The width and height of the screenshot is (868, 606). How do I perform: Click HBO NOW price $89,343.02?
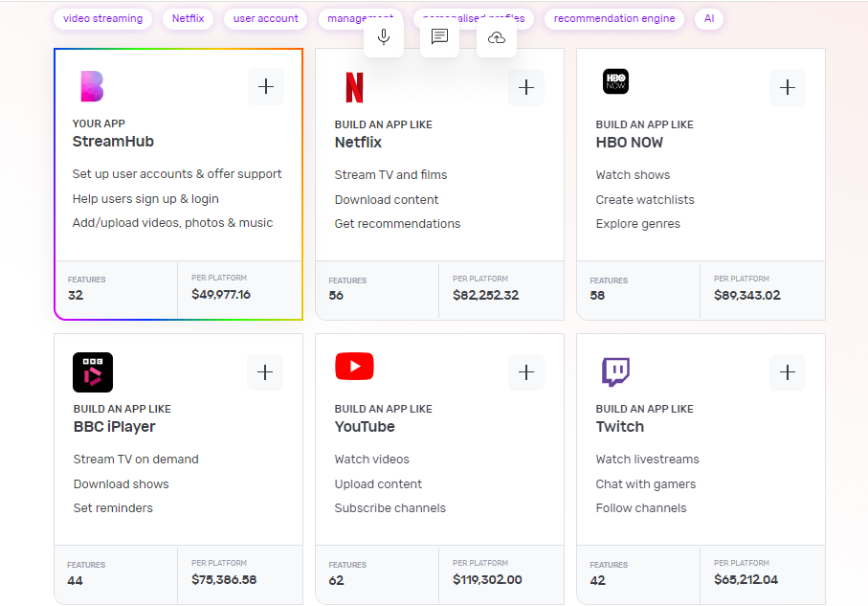click(x=747, y=295)
